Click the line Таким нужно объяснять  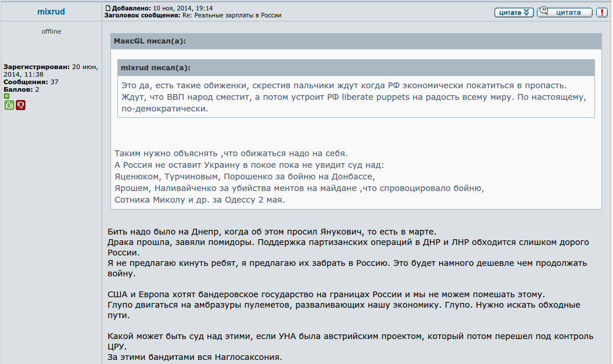point(231,153)
